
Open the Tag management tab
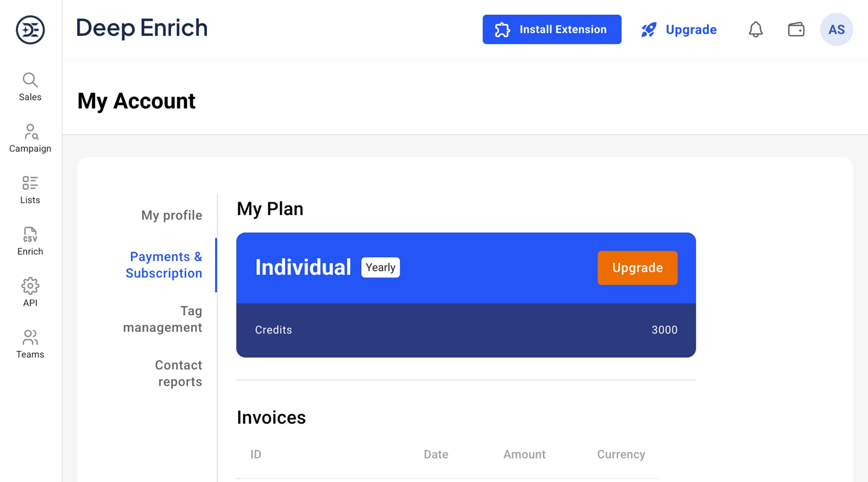coord(162,319)
